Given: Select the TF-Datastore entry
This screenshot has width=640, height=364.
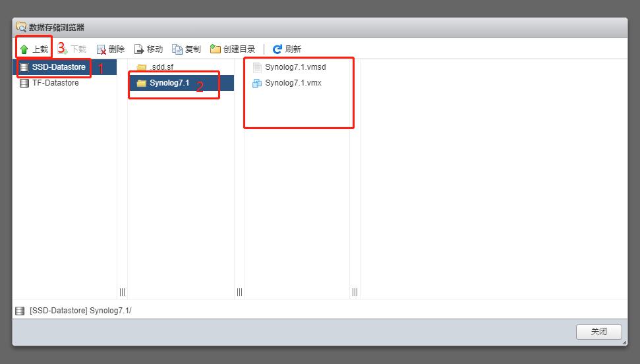Looking at the screenshot, I should click(x=65, y=83).
